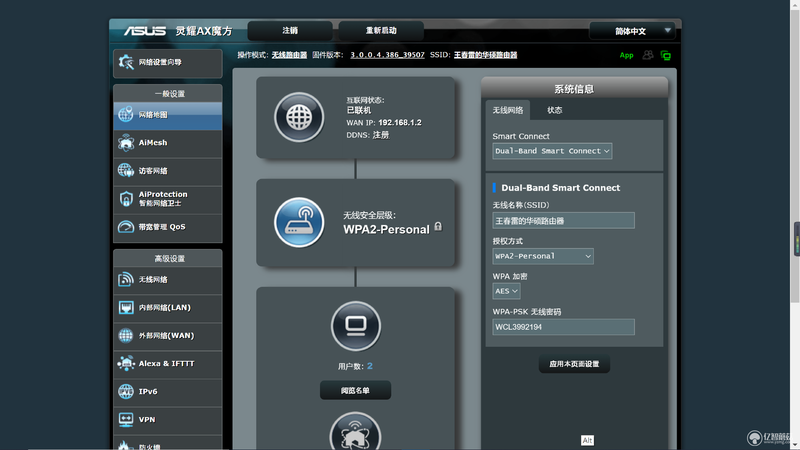Click the green network monitor icon in header
800x450 pixels.
666,55
